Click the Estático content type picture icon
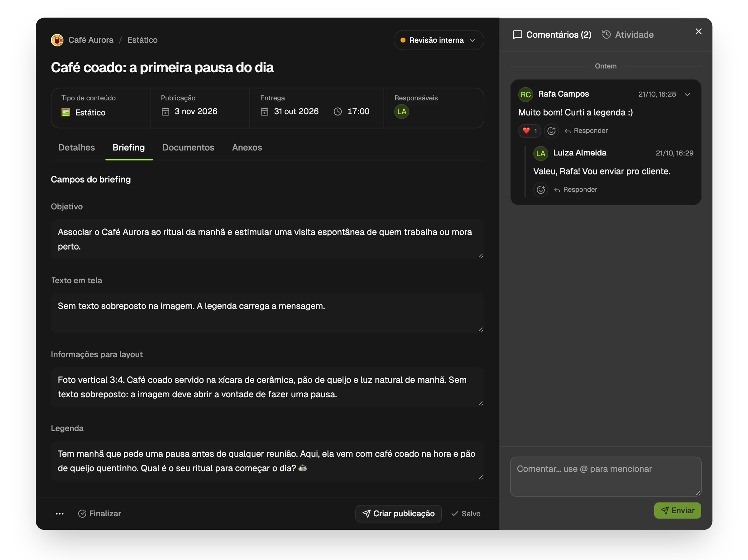 (65, 112)
